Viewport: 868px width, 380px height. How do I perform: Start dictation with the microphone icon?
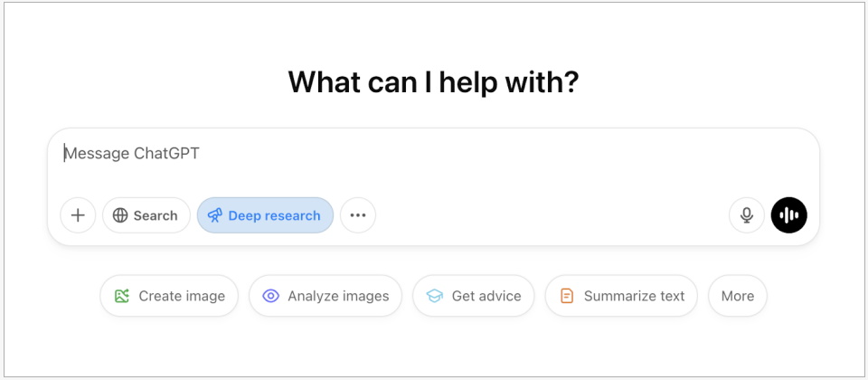[747, 215]
